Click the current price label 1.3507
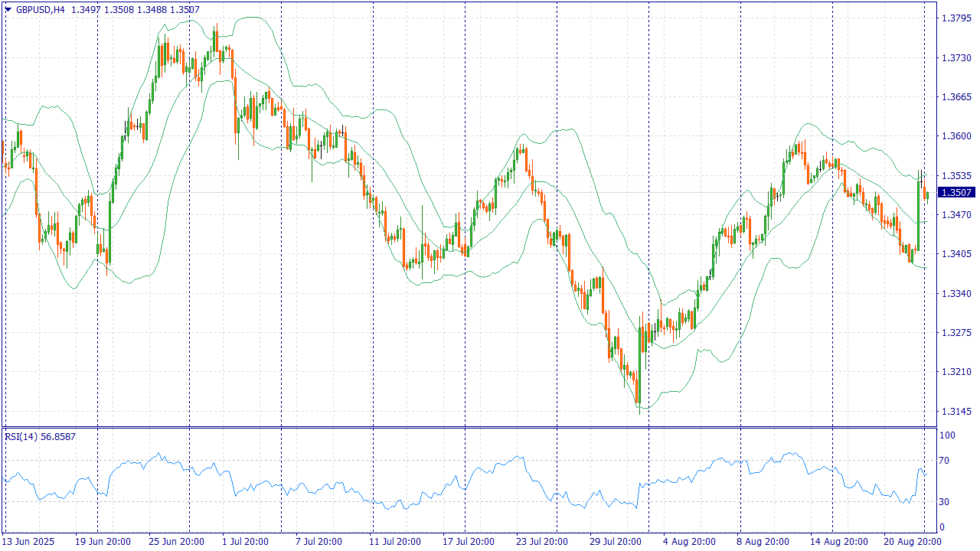Screen dimensions: 980x551 958,193
